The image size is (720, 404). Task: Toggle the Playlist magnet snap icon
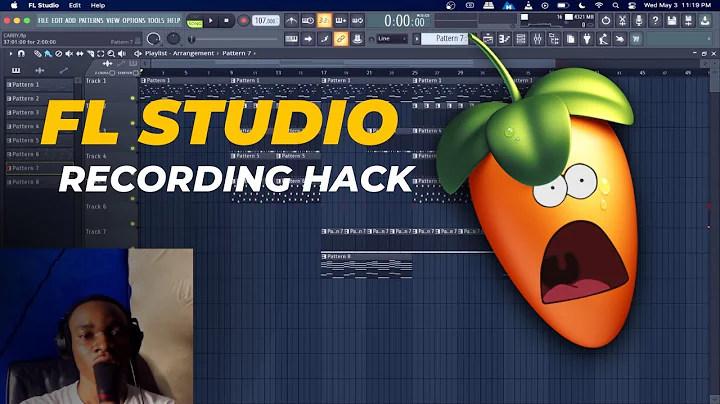pyautogui.click(x=21, y=54)
